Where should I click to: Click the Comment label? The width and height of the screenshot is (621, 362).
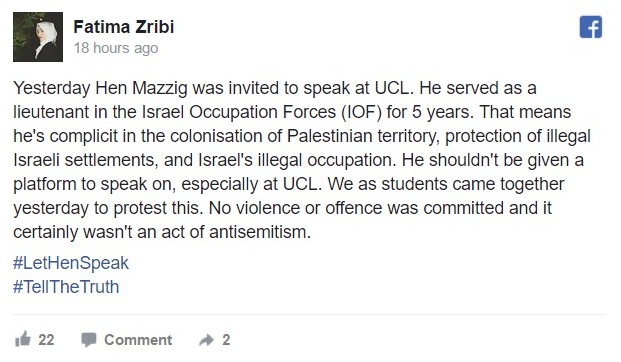click(x=138, y=340)
